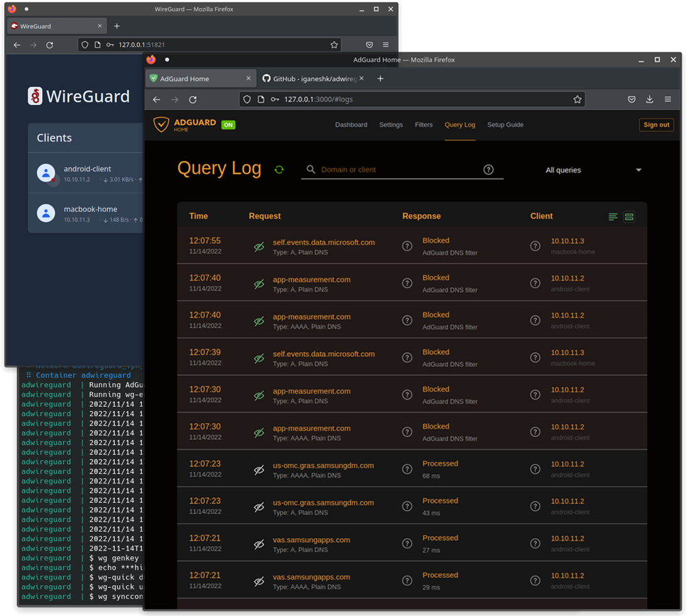Open the All queries filter dropdown
690x616 pixels.
tap(593, 170)
